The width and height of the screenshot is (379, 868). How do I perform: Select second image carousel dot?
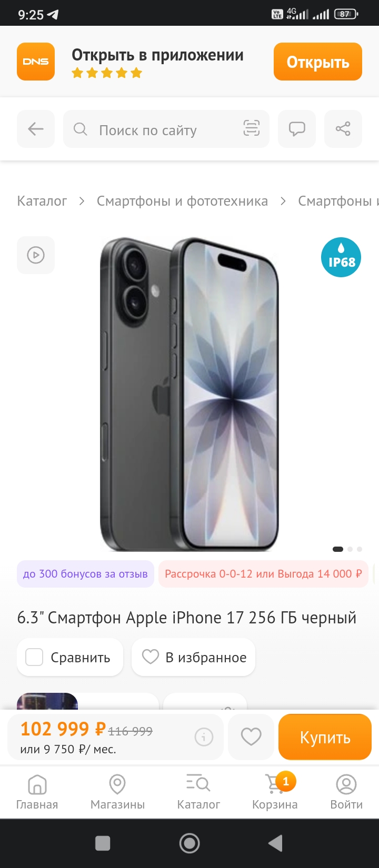click(x=350, y=549)
